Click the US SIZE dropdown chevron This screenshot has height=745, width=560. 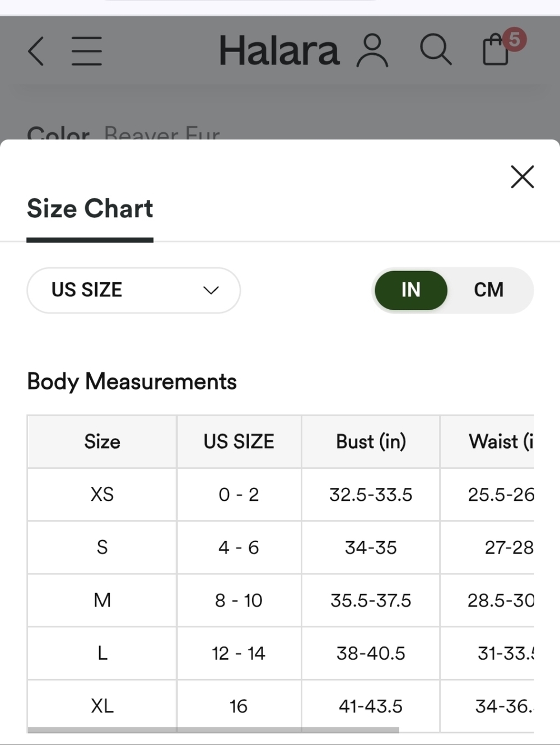211,290
